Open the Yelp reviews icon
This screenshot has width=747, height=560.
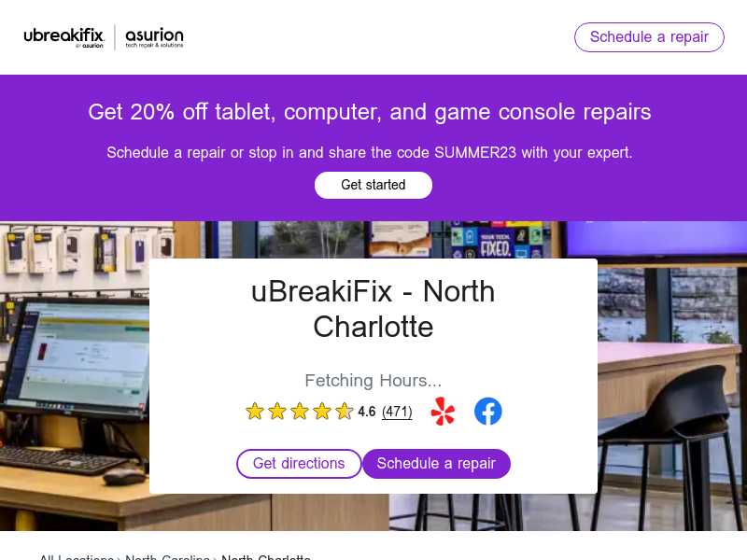[x=443, y=411]
